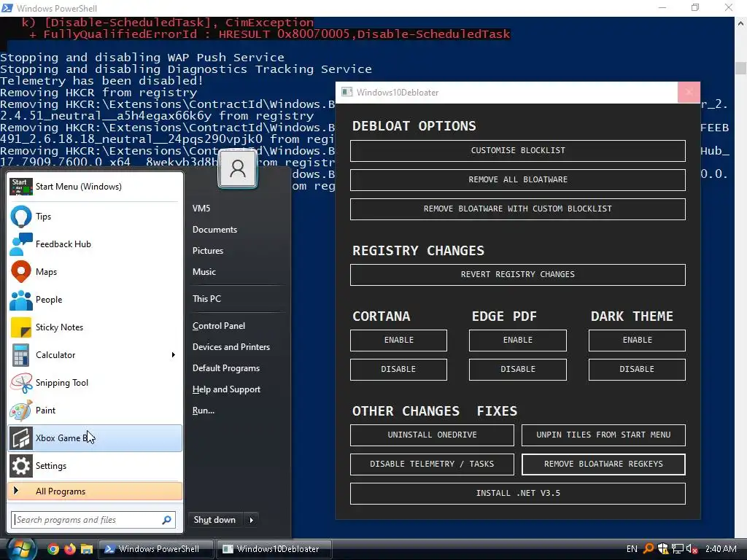Viewport: 747px width, 560px height.
Task: Click Remove Bloatware With Custom Blocklist
Action: click(x=518, y=209)
